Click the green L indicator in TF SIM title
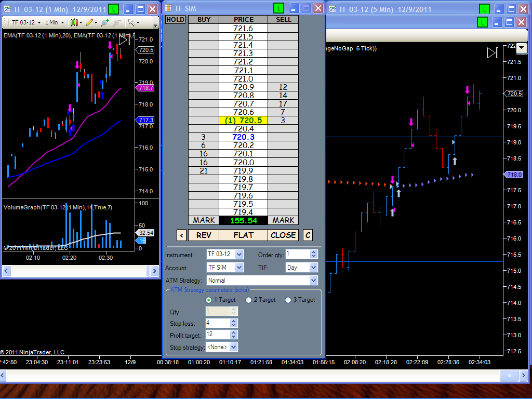 click(278, 8)
